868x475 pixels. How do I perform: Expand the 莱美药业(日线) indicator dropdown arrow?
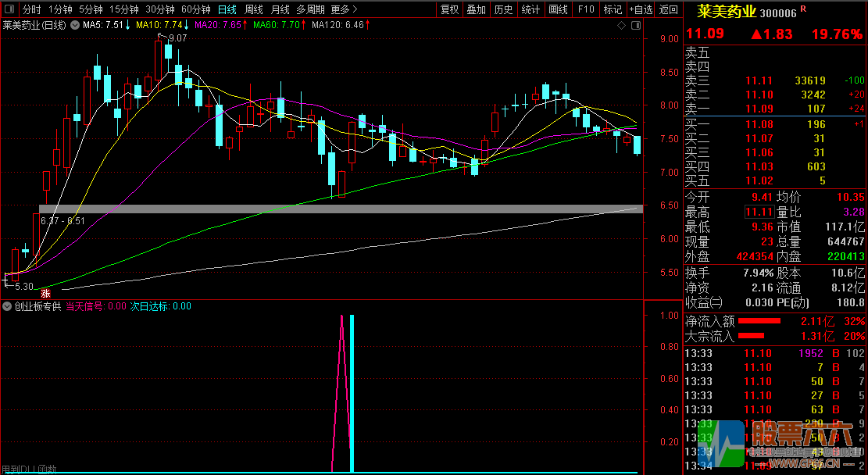[x=74, y=26]
